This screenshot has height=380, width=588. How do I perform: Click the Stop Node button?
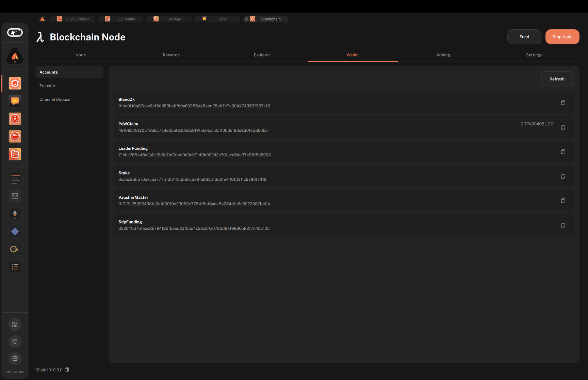coord(562,37)
